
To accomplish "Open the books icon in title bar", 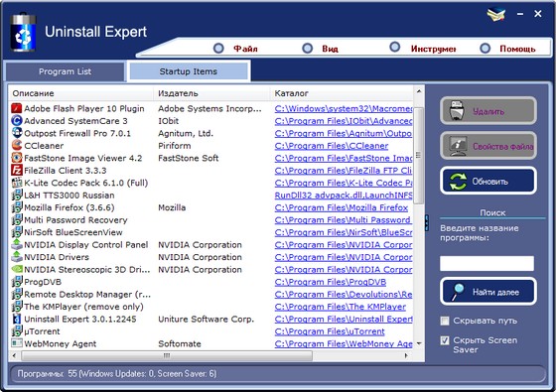I will pos(496,14).
